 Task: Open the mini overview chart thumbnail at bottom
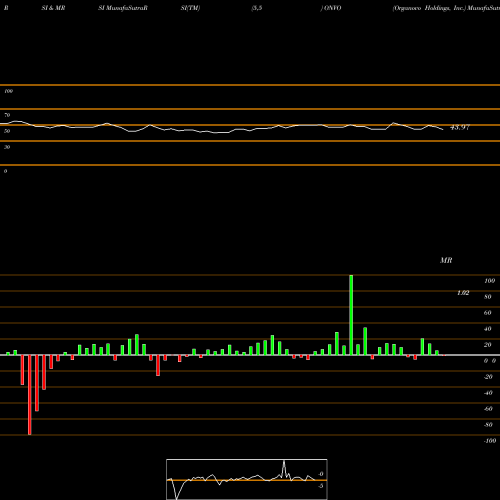coord(247,479)
